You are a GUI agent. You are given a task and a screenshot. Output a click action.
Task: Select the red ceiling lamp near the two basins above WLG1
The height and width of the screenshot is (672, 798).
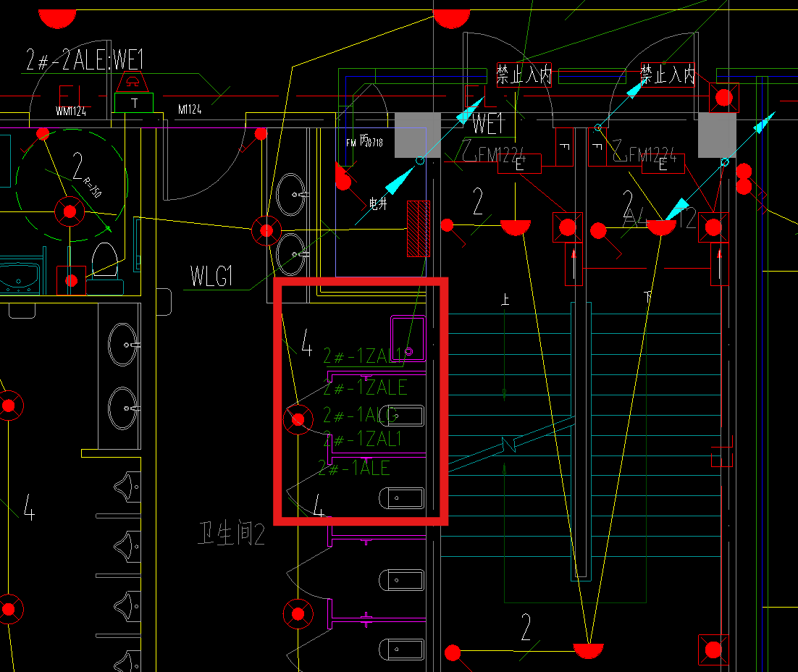pos(266,230)
